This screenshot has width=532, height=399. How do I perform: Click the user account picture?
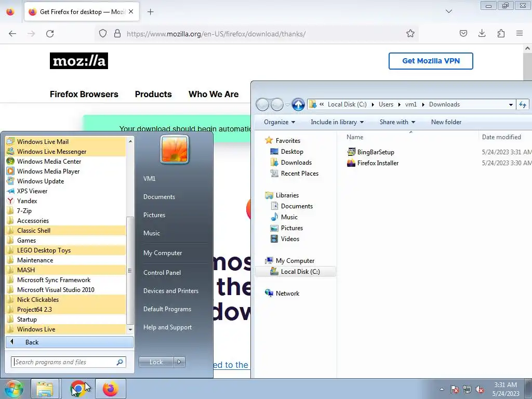[x=175, y=149]
